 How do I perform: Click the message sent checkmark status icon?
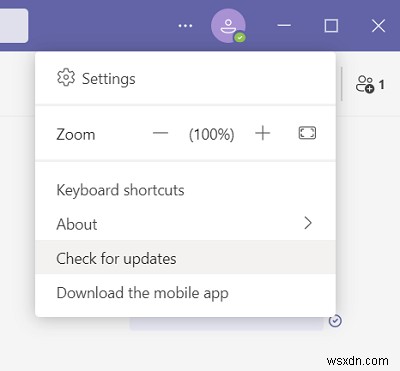(335, 321)
